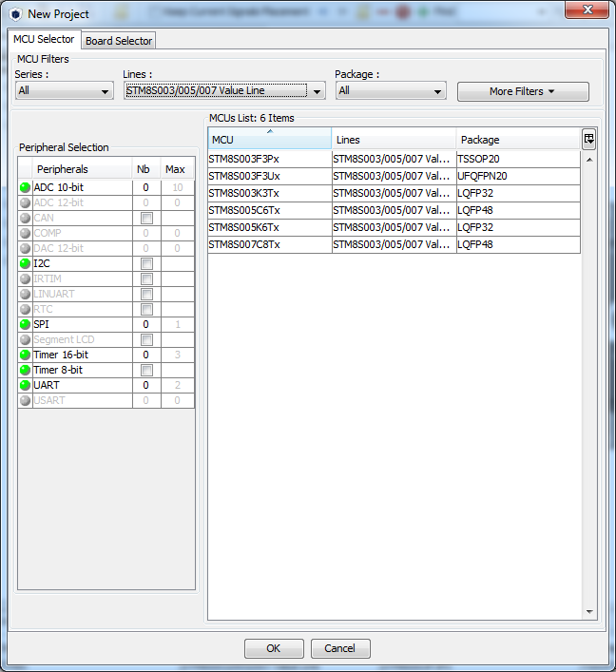Open the Series dropdown
This screenshot has width=616, height=672.
[x=65, y=91]
